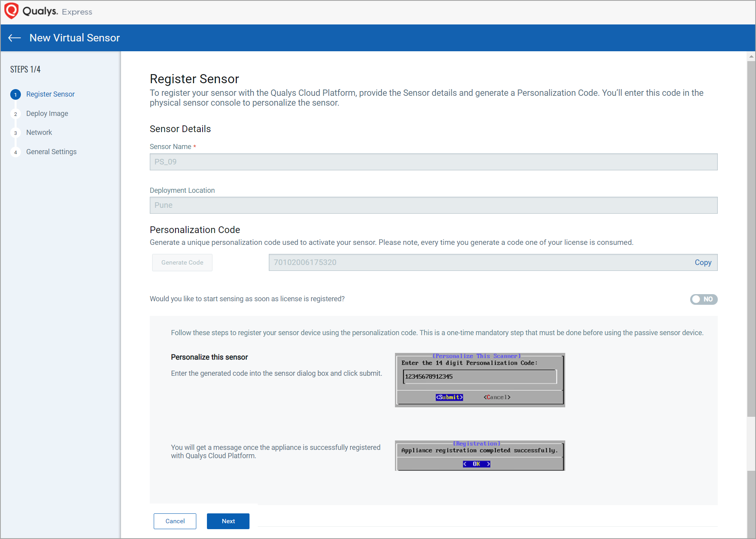Click the step 3 circle beside Network

tap(15, 132)
